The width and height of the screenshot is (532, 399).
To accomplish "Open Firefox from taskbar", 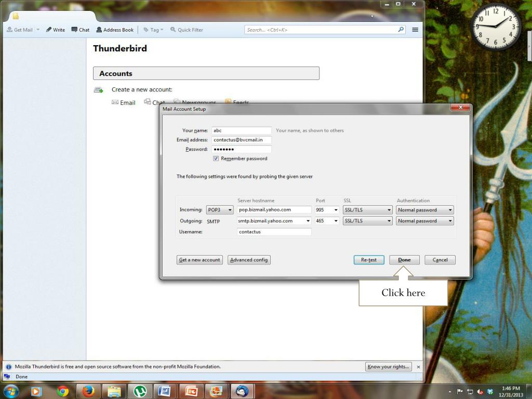I will click(x=88, y=392).
